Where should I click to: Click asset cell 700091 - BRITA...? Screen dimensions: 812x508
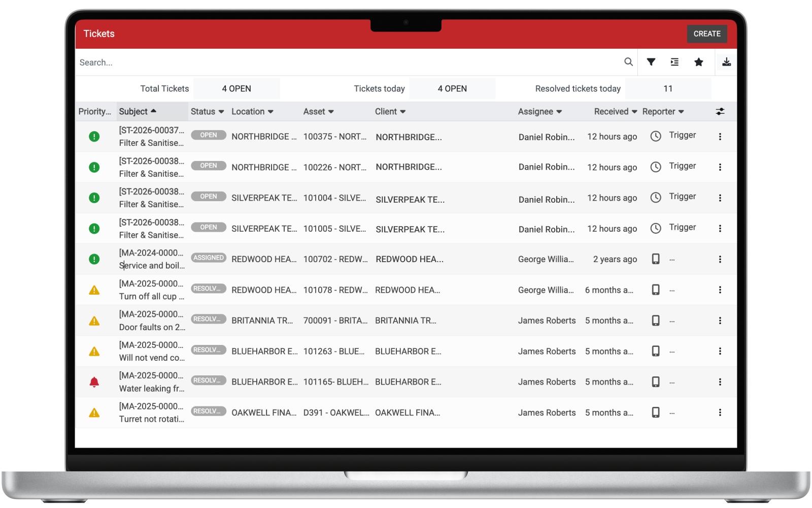point(335,321)
